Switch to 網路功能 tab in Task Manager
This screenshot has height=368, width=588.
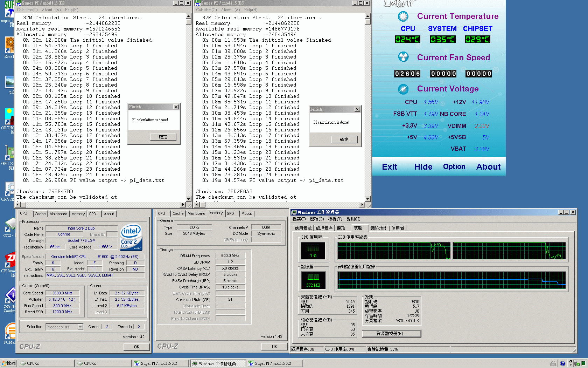pyautogui.click(x=379, y=229)
